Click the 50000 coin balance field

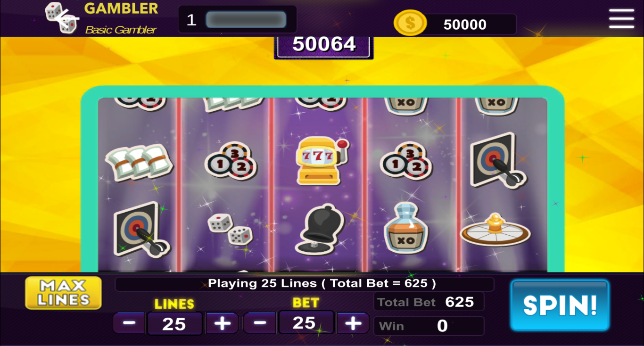click(464, 25)
